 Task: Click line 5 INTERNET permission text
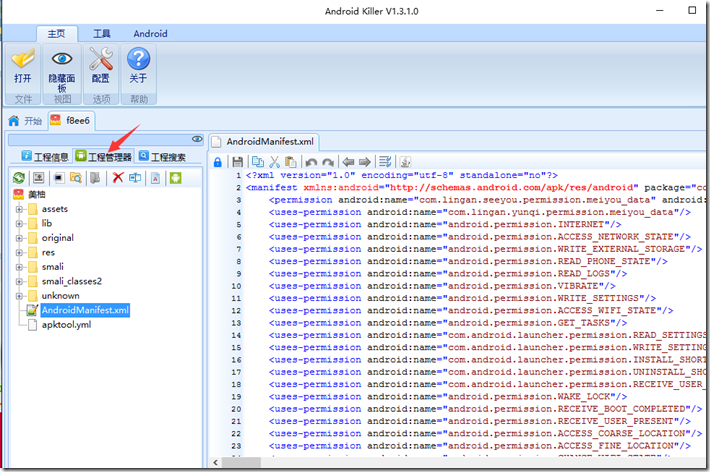click(x=445, y=225)
